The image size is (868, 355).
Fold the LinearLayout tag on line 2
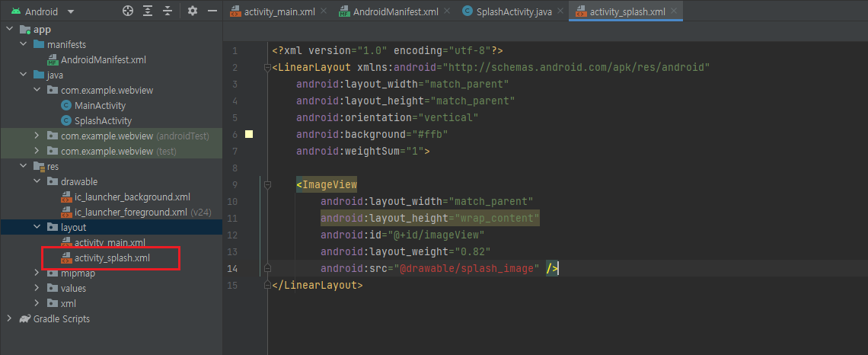268,68
